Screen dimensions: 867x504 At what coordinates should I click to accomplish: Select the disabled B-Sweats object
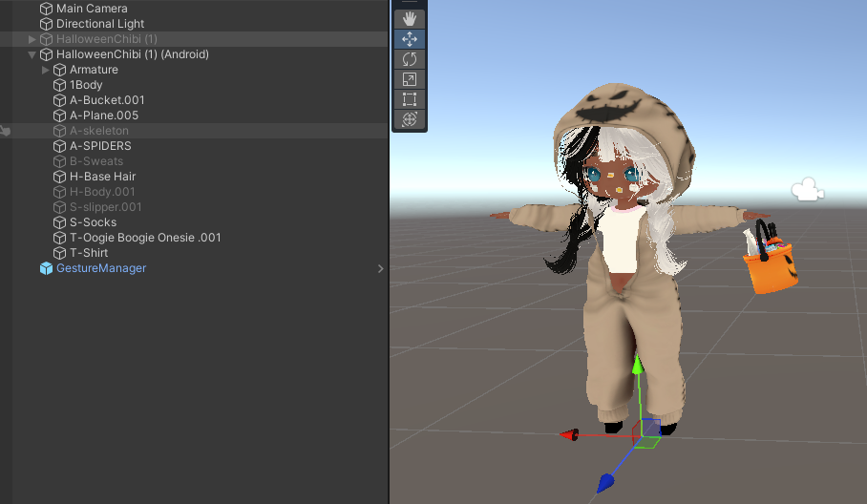96,161
